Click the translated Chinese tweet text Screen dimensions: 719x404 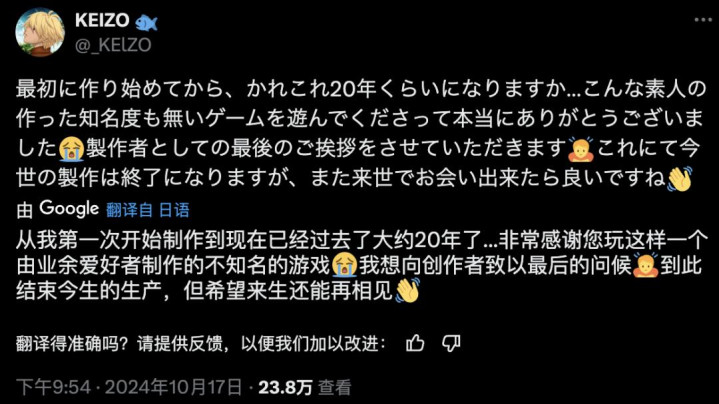tap(360, 265)
